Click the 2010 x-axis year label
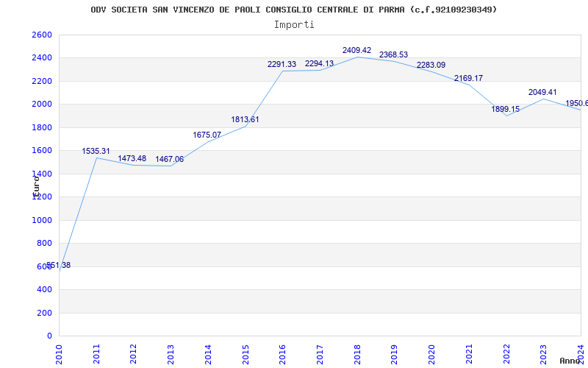The width and height of the screenshot is (588, 368). coord(59,354)
